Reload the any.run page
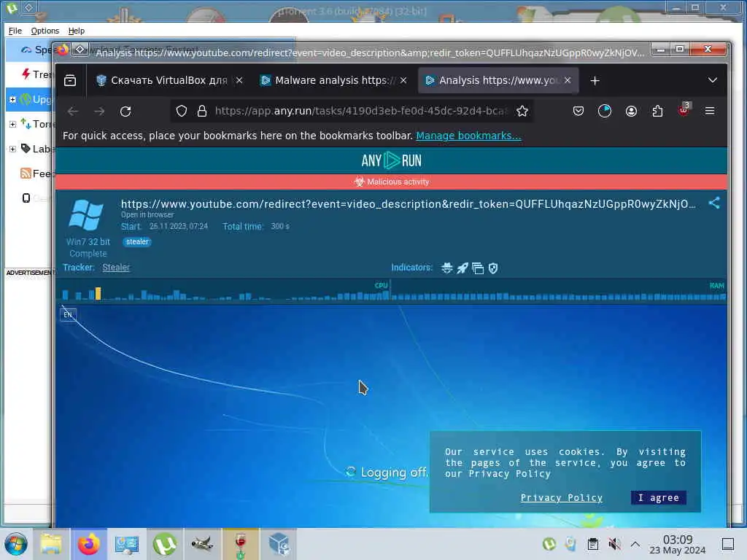The height and width of the screenshot is (560, 747). (125, 112)
